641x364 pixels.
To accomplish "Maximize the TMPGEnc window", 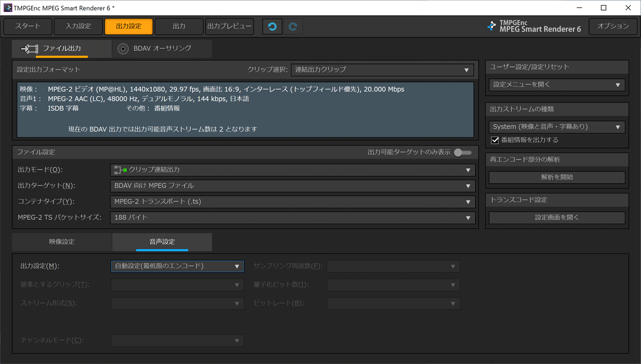I will [603, 8].
